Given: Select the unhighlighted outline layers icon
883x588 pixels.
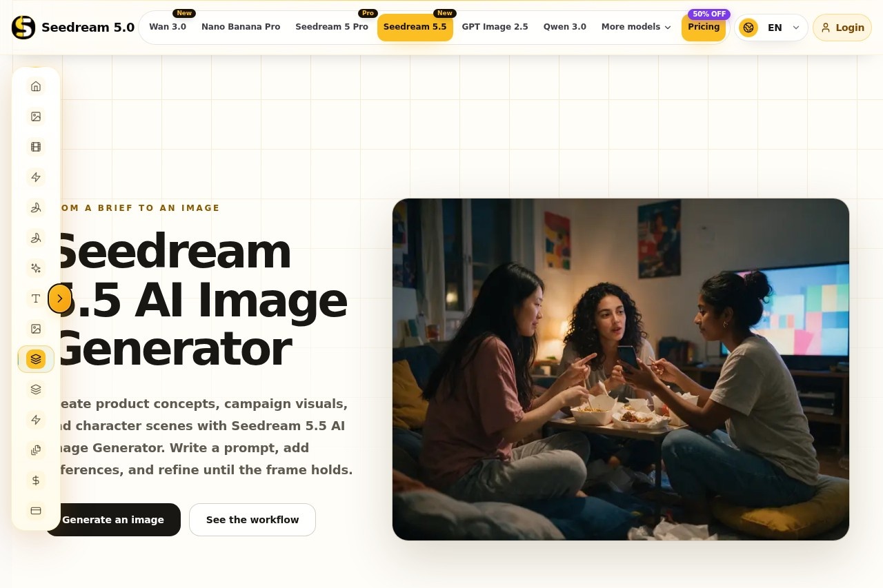Looking at the screenshot, I should tap(36, 389).
